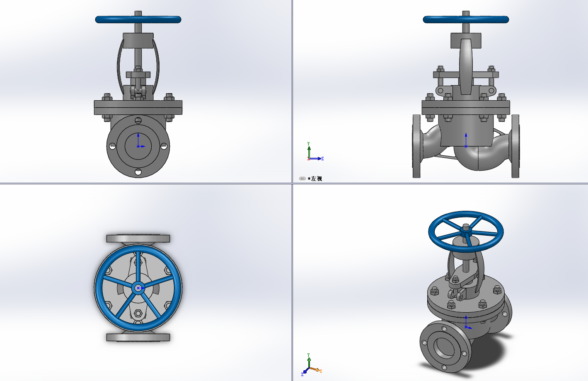Click the orange X-axis arrow in isometric view triad

coord(317,369)
